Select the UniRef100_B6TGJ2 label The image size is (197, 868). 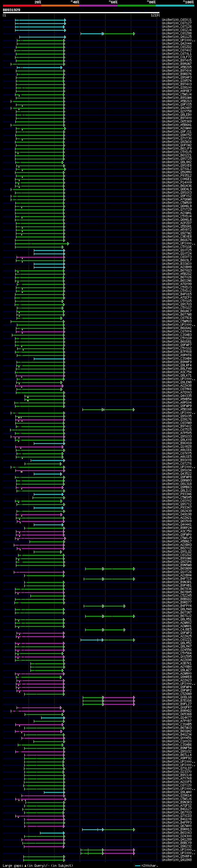coord(177,616)
